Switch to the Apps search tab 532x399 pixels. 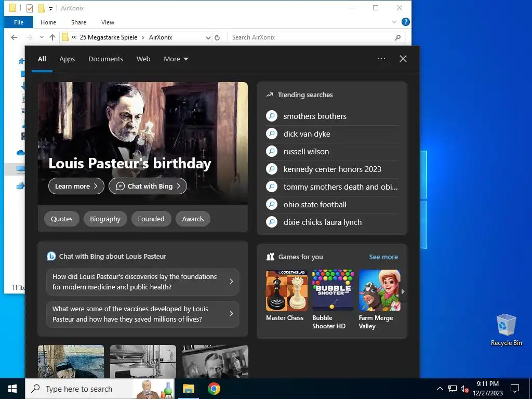[67, 59]
